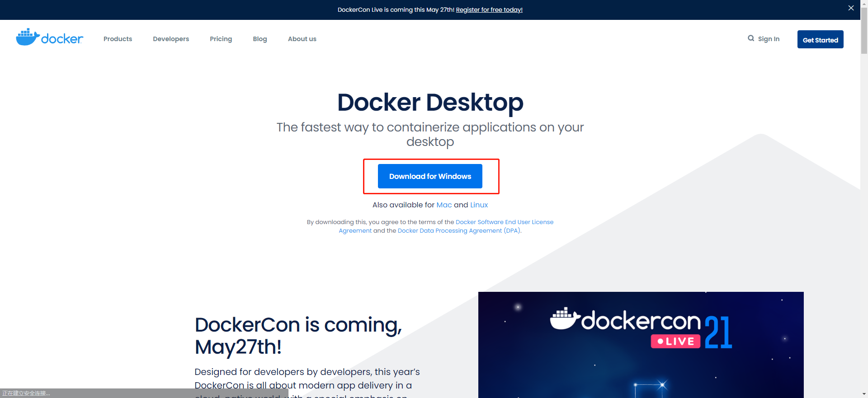Go to the Pricing page
The height and width of the screenshot is (398, 868).
click(221, 39)
